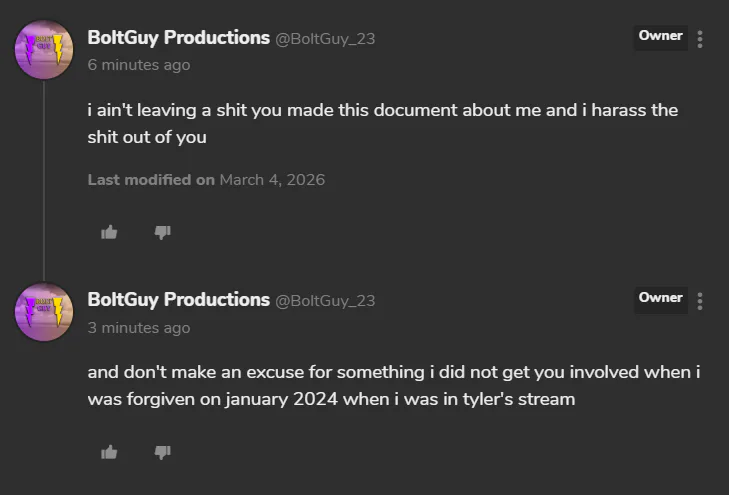Click the @BoltGuy_23 handle on first comment
The image size is (729, 495).
(325, 39)
